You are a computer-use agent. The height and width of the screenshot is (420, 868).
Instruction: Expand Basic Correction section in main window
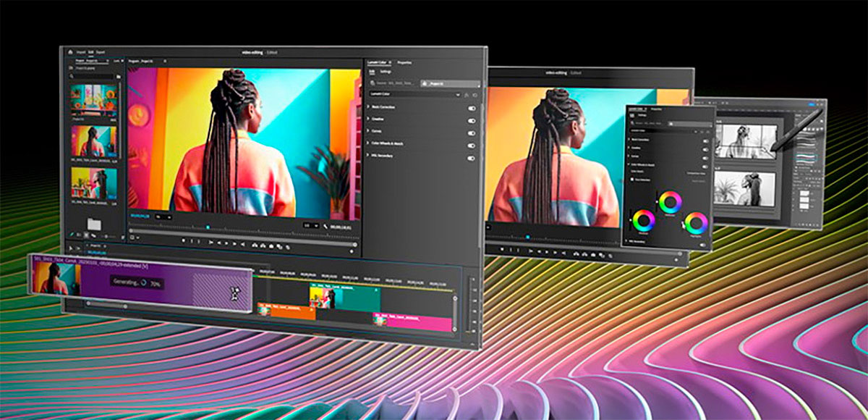point(368,107)
